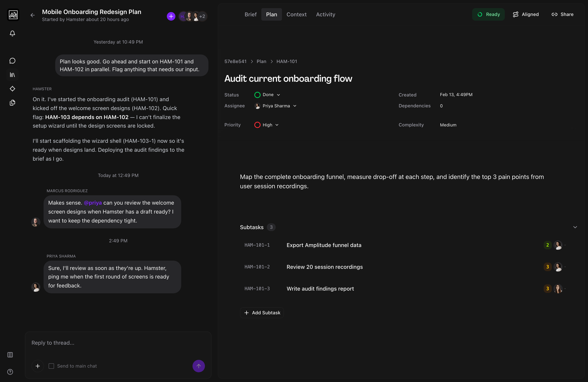Screen dimensions: 588x382
Task: Open the chat bubble sidebar icon
Action: (x=12, y=61)
